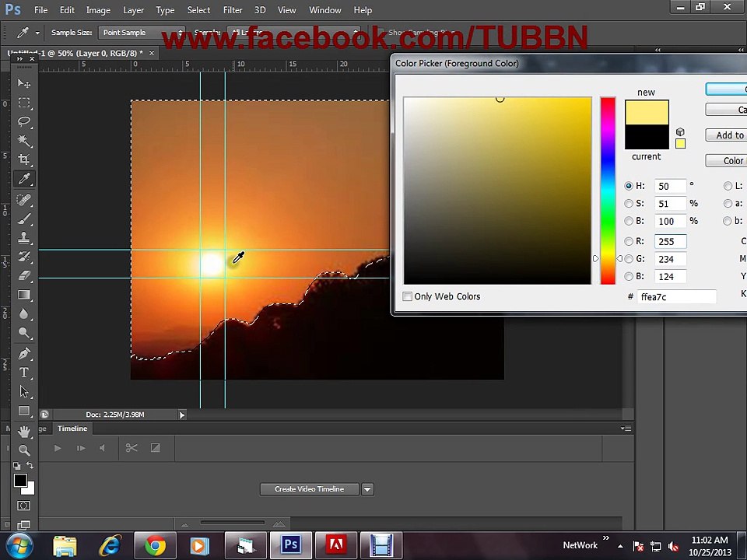This screenshot has width=747, height=560.
Task: Select the Brush tool
Action: 24,219
